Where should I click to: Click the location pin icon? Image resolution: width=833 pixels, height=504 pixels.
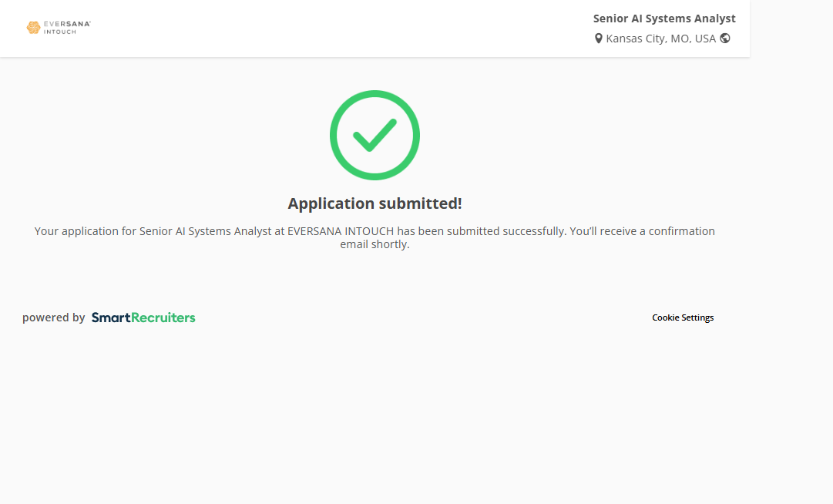coord(599,39)
